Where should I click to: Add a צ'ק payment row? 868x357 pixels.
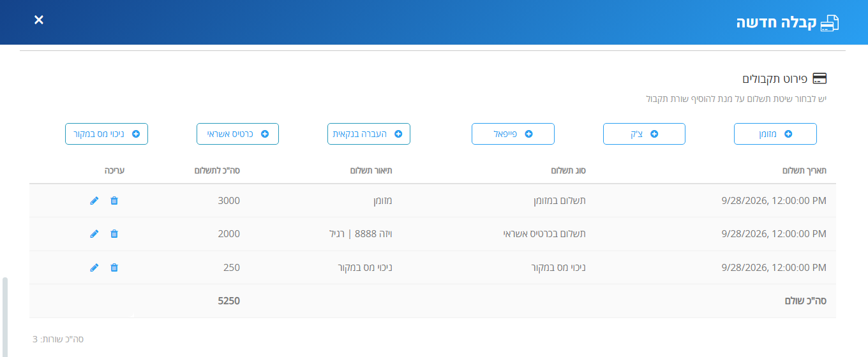[x=644, y=134]
